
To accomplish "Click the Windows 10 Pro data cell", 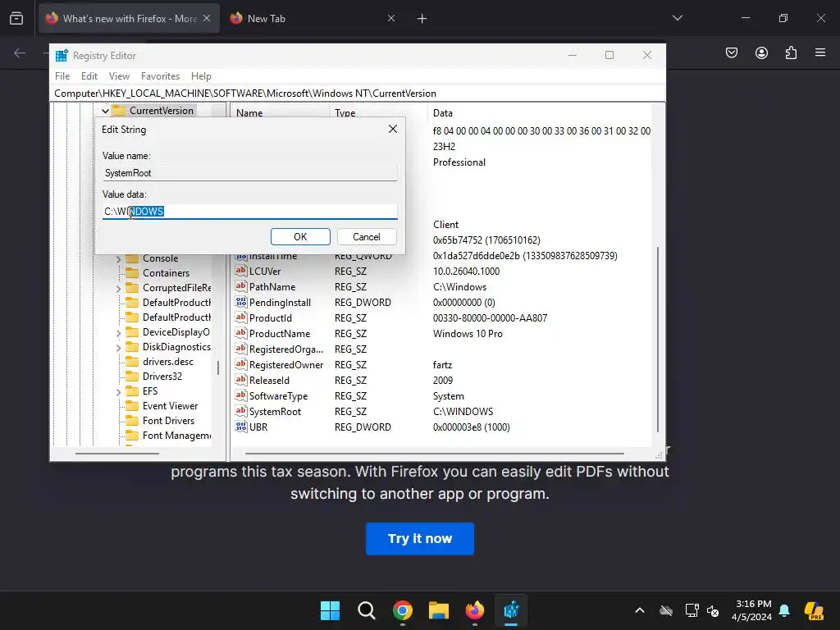I will pyautogui.click(x=468, y=333).
